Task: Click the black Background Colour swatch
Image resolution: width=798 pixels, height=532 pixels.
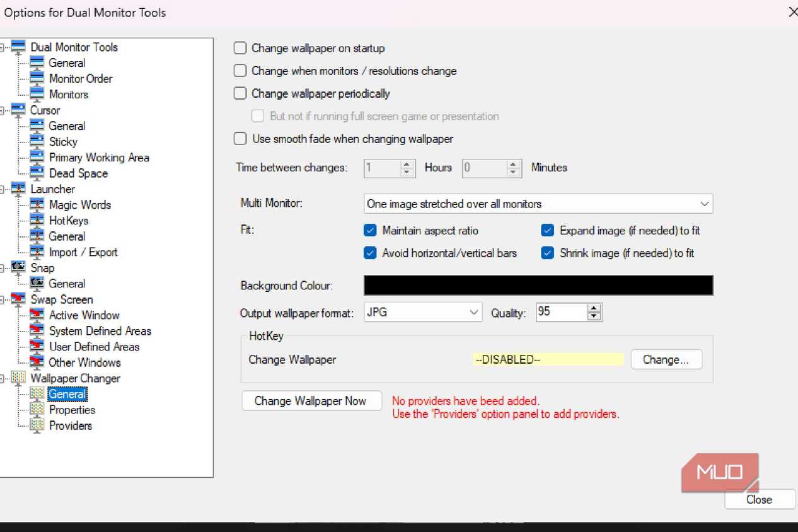Action: pos(538,285)
